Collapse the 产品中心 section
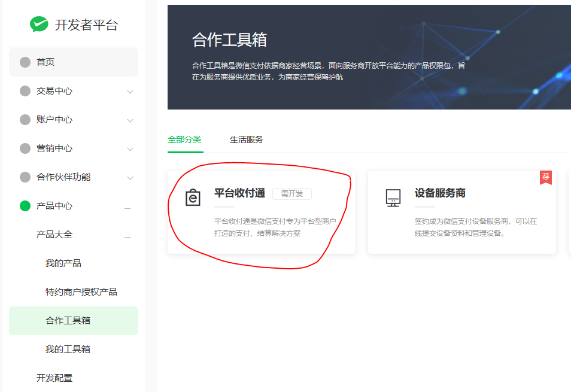Viewport: 571px width, 392px height. pyautogui.click(x=127, y=208)
